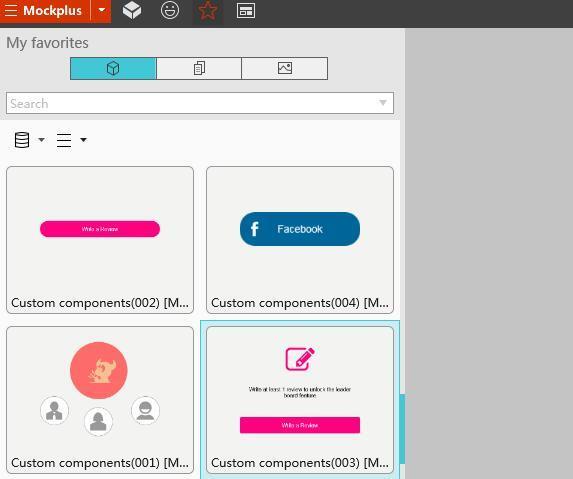Expand the search history dropdown arrow
Image resolution: width=573 pixels, height=479 pixels.
[x=383, y=103]
